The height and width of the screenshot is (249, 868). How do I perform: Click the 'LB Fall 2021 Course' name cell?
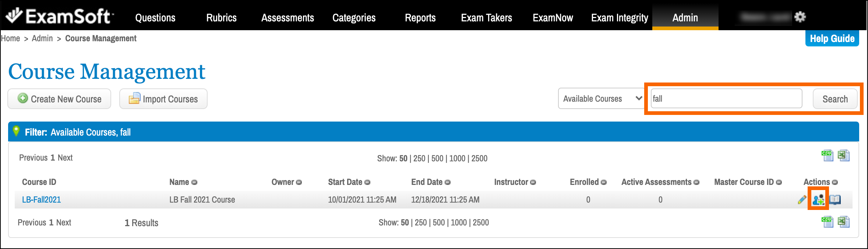(202, 200)
